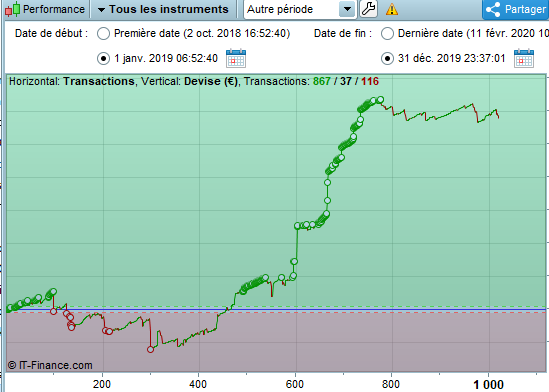Click the 1 janv. 2019 06:52:40 date text
This screenshot has width=549, height=392.
[x=166, y=58]
